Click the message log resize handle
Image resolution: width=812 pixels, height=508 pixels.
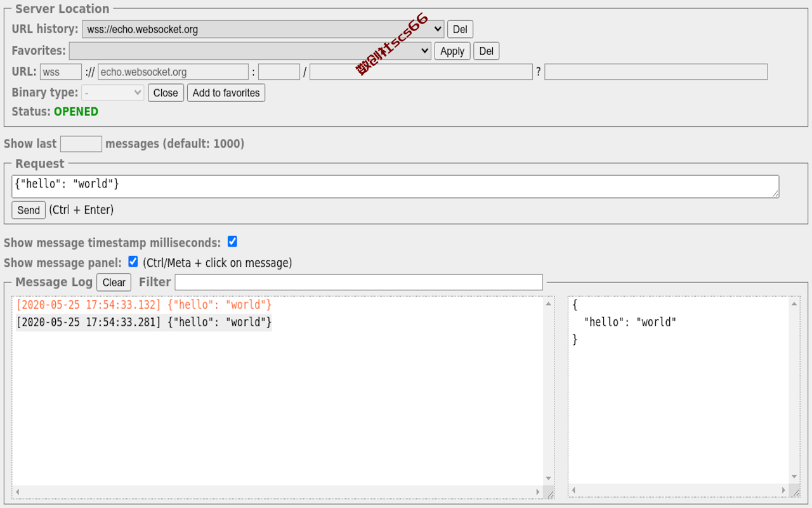coord(549,493)
